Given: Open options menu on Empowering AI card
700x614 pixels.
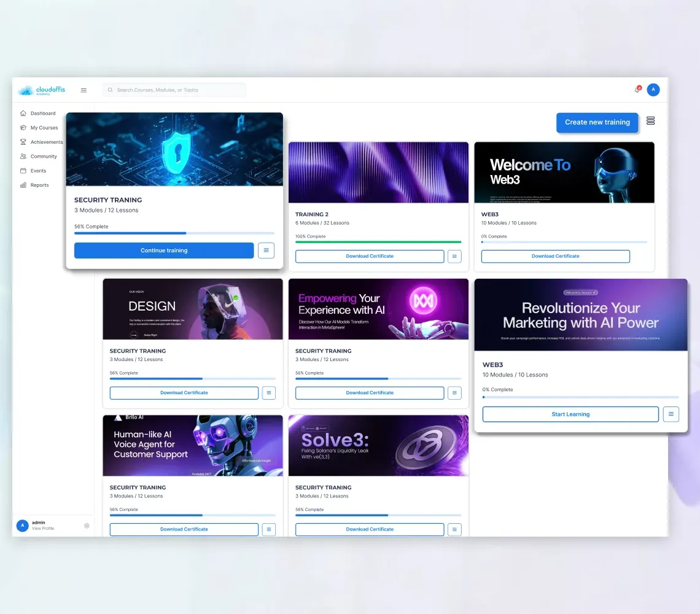Looking at the screenshot, I should (454, 393).
